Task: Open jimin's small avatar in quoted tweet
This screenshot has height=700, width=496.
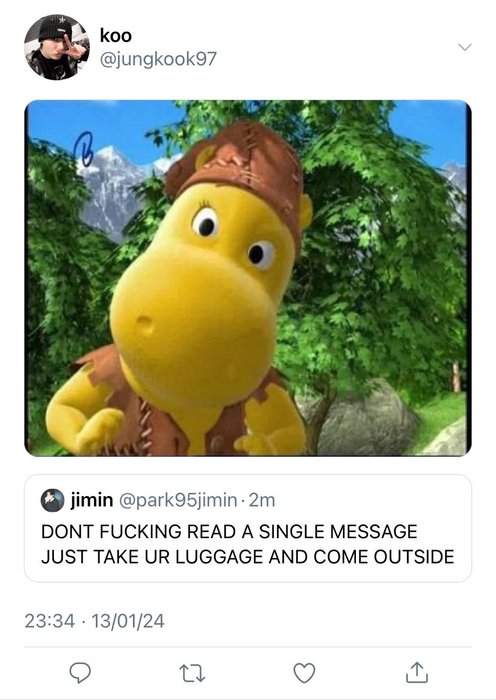Action: [53, 500]
